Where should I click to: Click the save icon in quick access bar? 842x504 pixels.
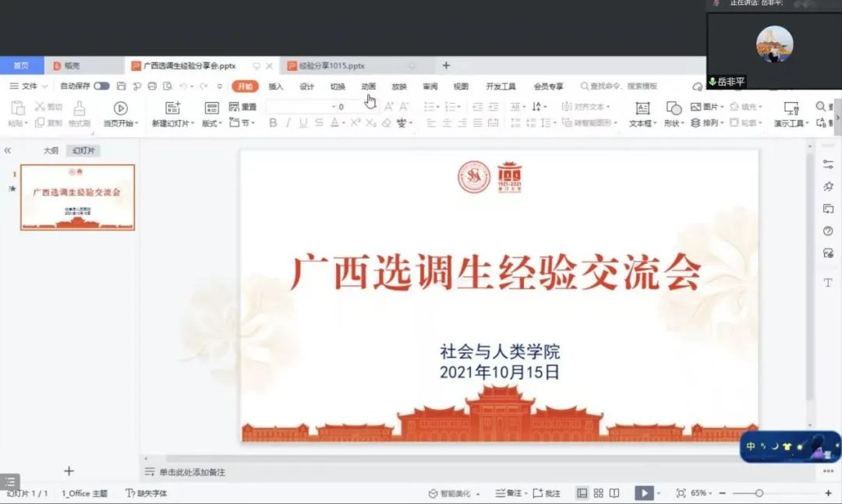pyautogui.click(x=121, y=86)
